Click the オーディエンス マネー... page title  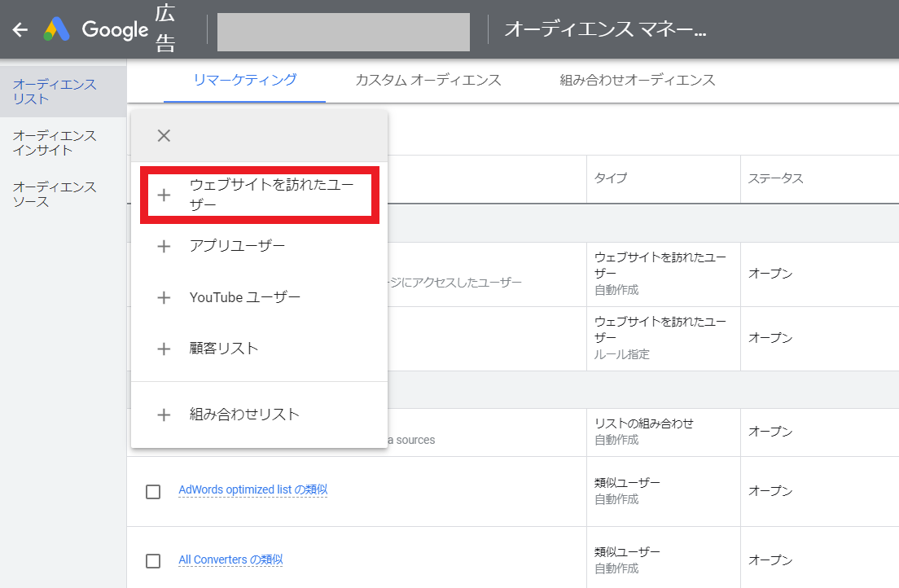[605, 29]
